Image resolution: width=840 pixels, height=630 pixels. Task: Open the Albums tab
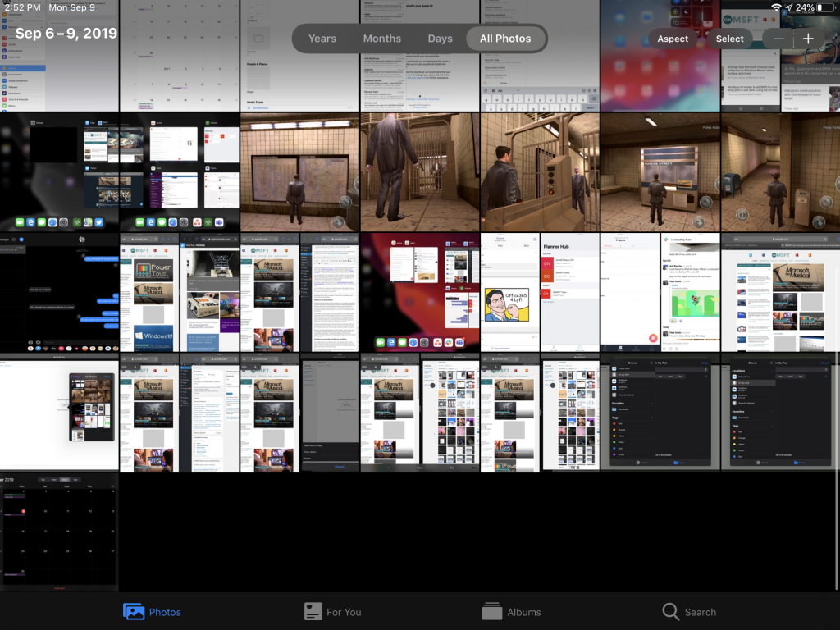511,612
